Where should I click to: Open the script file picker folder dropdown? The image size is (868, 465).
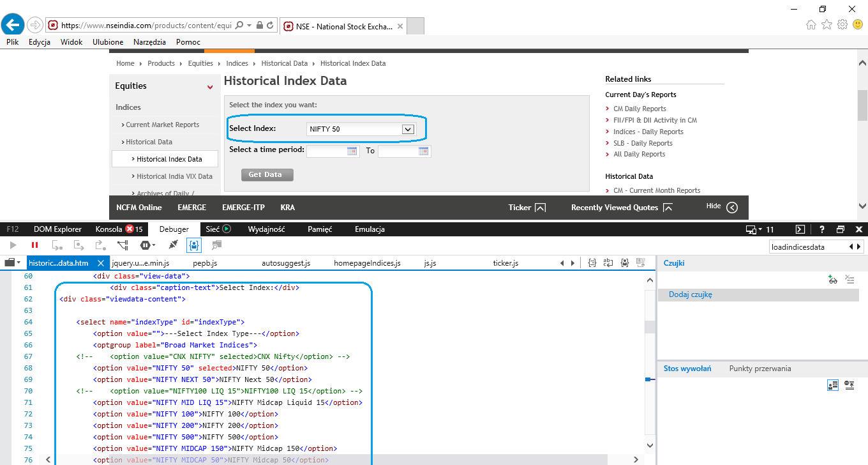pos(13,263)
